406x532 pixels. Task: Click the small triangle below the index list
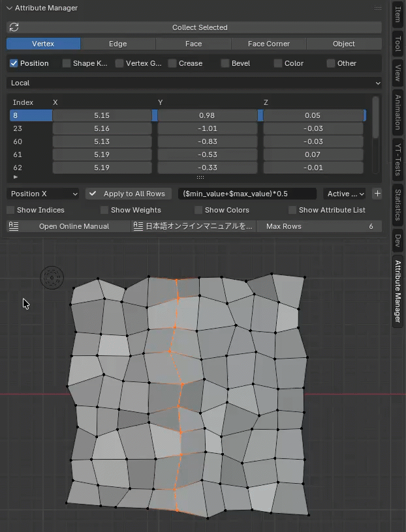[16, 177]
